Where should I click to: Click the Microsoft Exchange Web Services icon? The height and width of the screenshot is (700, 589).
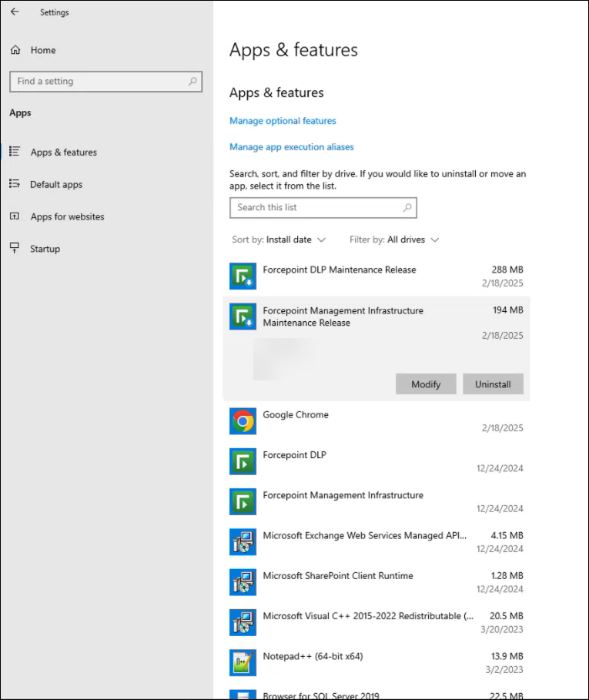(243, 542)
